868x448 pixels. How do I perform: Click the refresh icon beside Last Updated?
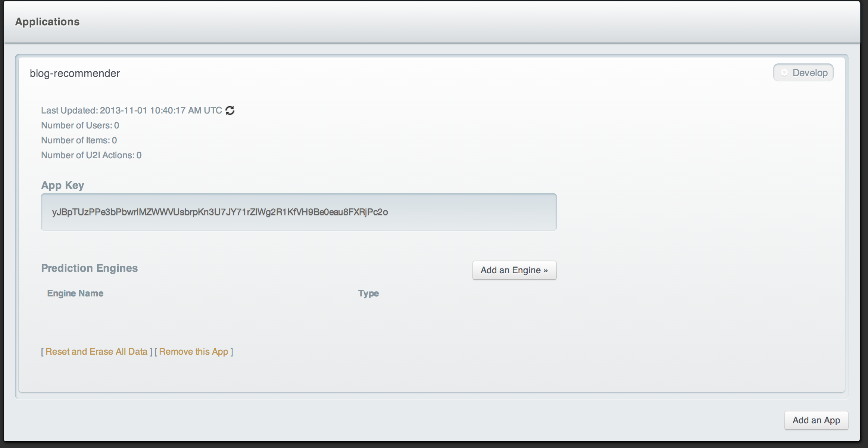pos(230,111)
